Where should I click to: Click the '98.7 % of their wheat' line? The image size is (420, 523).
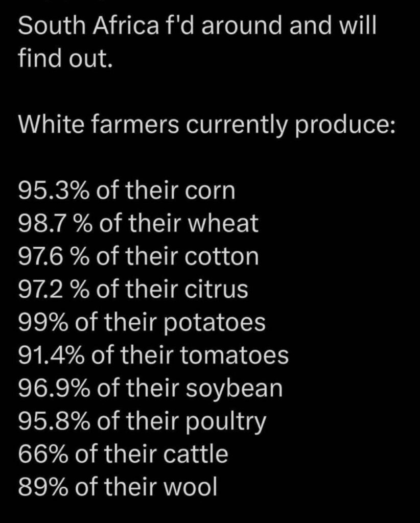(138, 224)
